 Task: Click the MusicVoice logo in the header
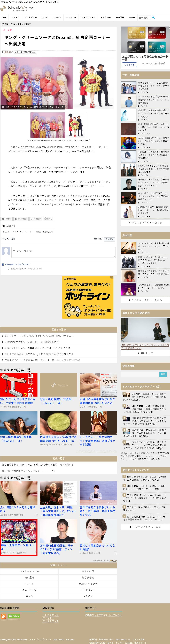[x=17, y=9]
